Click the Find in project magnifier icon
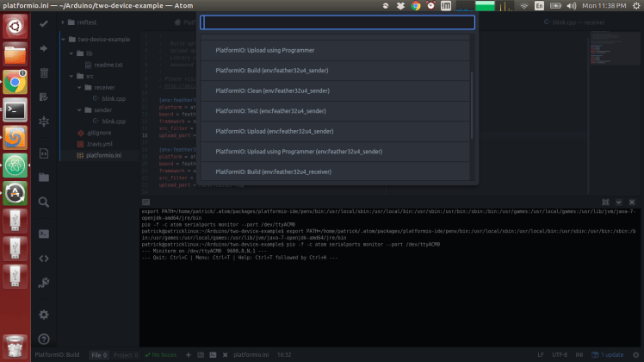 pos(44,202)
